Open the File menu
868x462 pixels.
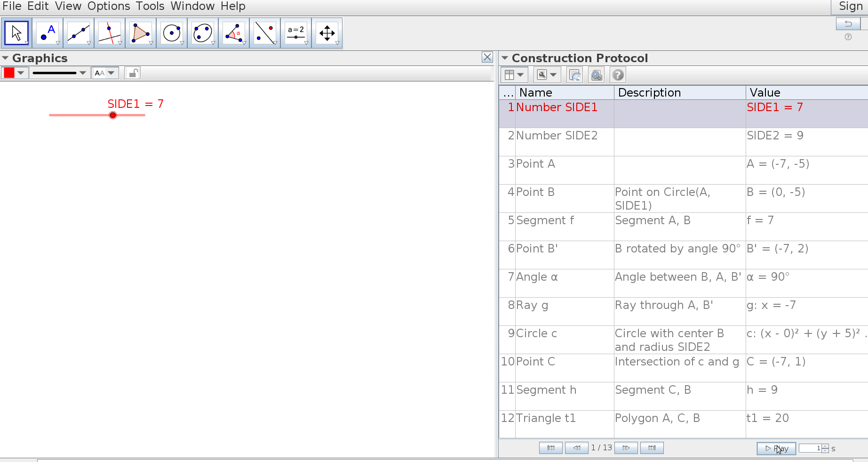tap(12, 6)
